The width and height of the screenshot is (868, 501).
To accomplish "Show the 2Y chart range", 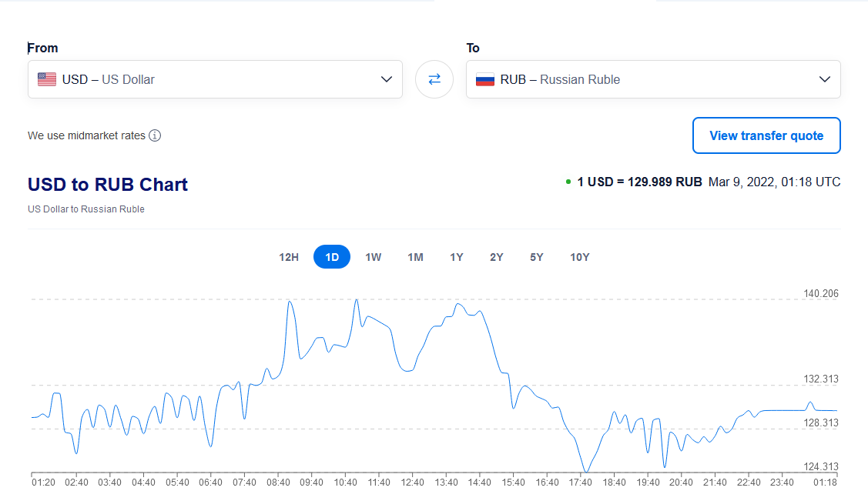I will coord(497,257).
